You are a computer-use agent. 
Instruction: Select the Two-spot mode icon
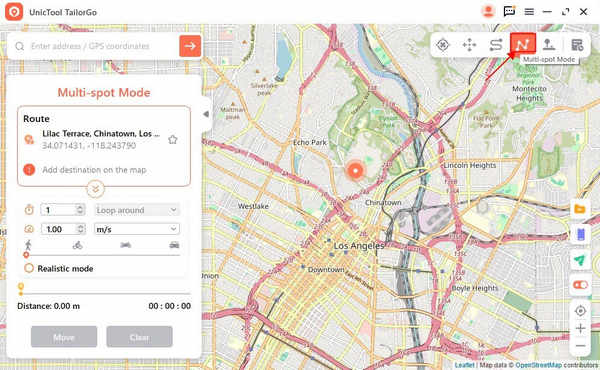click(496, 45)
